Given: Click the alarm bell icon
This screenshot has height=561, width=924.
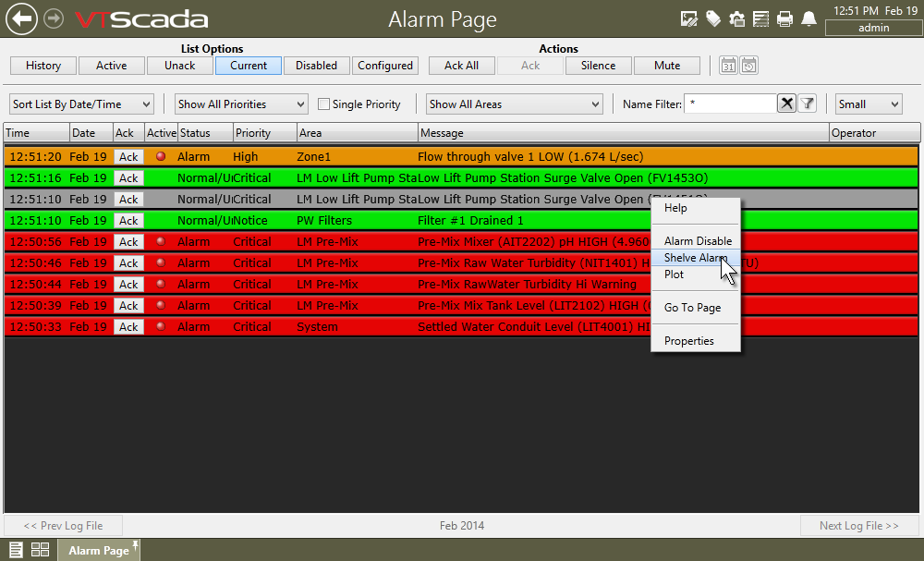Looking at the screenshot, I should (x=808, y=18).
